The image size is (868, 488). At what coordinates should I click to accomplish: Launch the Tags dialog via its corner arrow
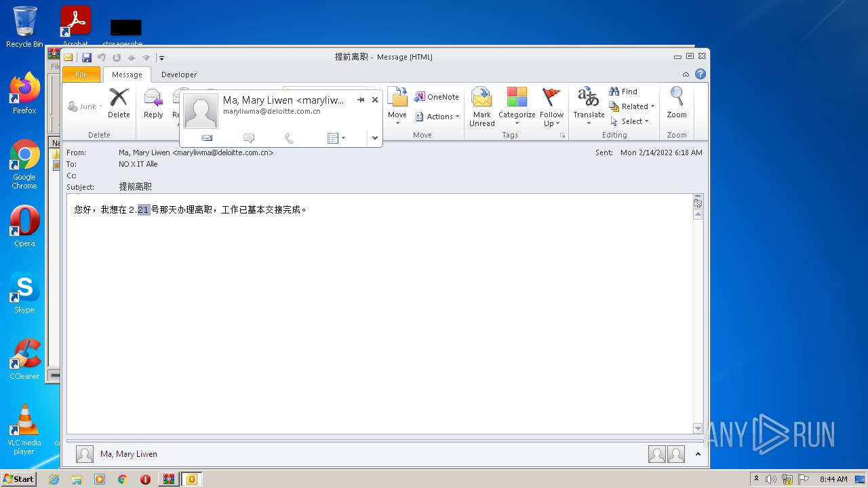tap(562, 136)
